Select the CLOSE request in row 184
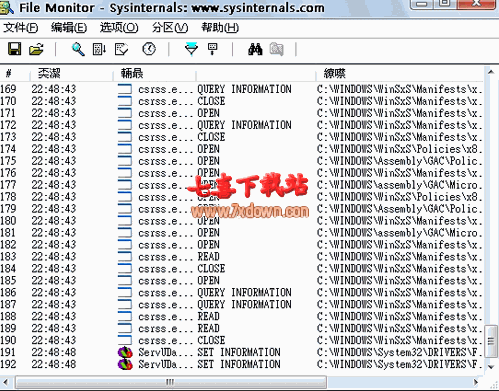This screenshot has width=499, height=391. [211, 269]
